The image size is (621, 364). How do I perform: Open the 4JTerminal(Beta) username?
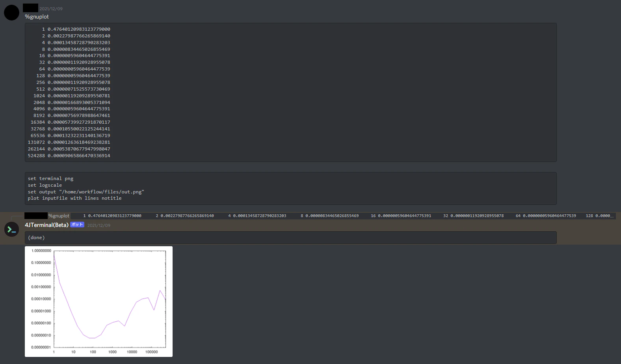46,225
